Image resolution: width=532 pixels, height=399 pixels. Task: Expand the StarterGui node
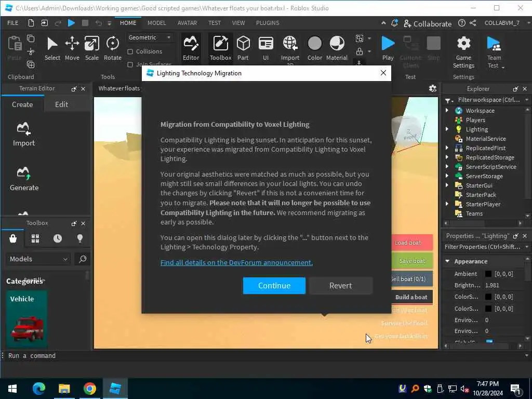pos(447,185)
